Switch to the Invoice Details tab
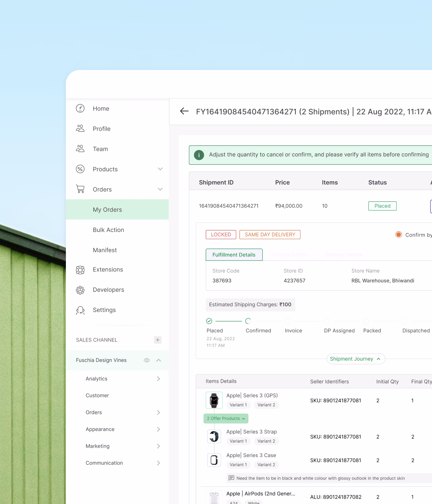The width and height of the screenshot is (432, 504). point(290,255)
